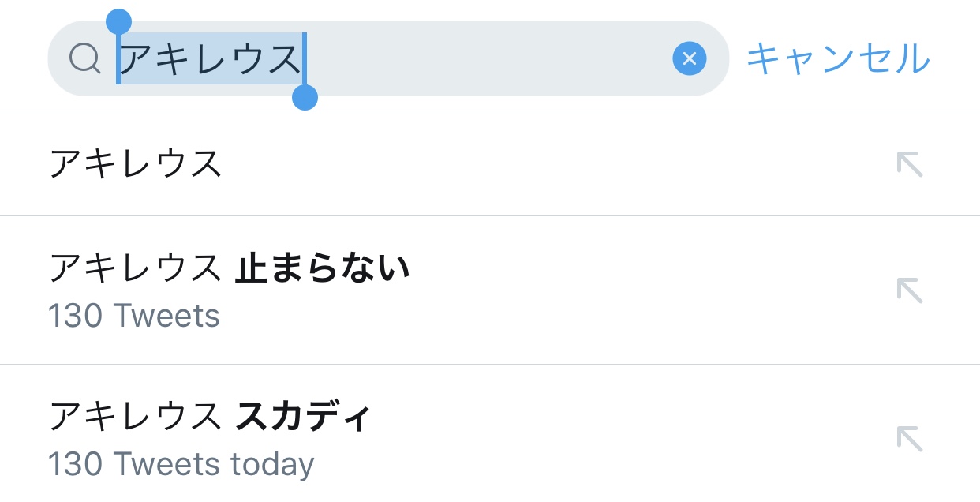The width and height of the screenshot is (980, 502).
Task: Click the アキレウス word in the 止まらない suggestion
Action: click(135, 268)
